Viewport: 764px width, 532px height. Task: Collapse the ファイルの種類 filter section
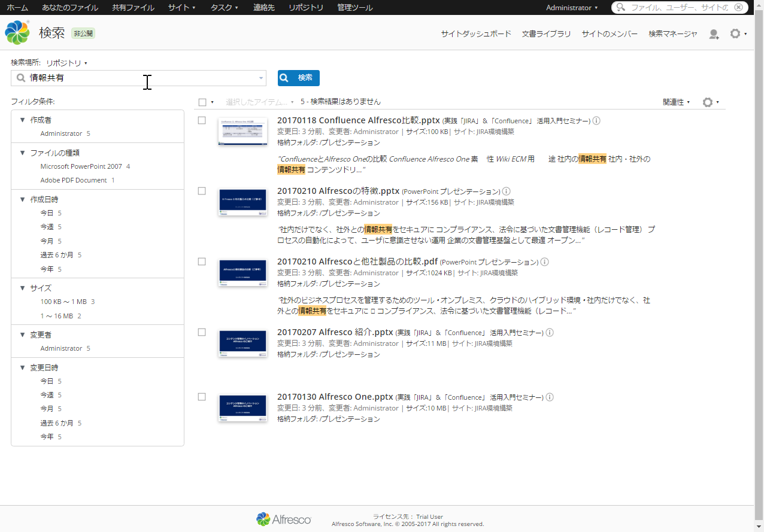click(x=23, y=153)
